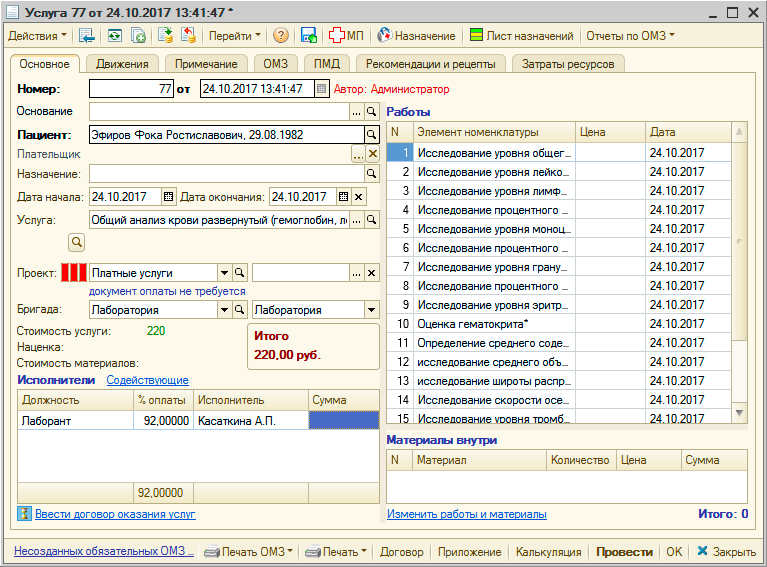Expand the Отчеты по ОМЗ menu
The image size is (767, 567).
[x=630, y=36]
